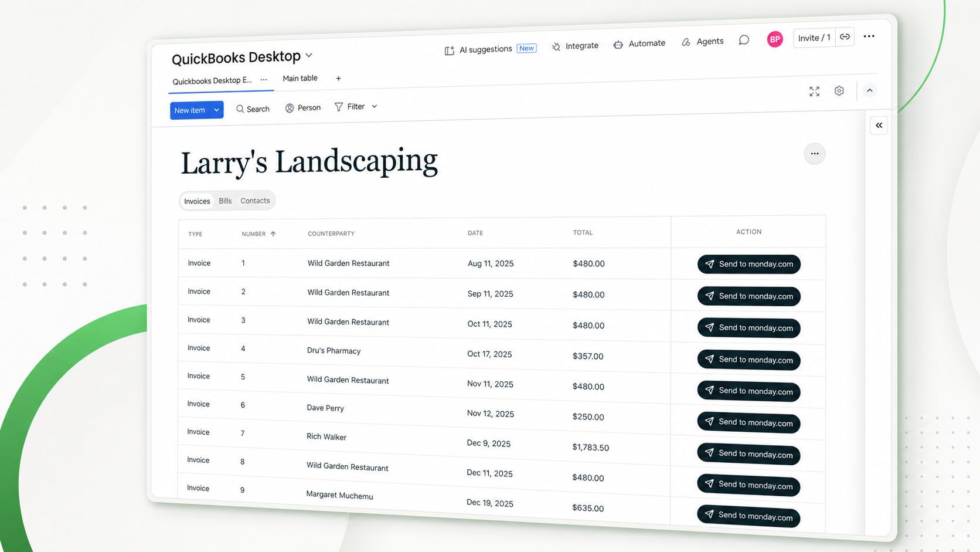Click the $635.00 total cell
980x552 pixels.
[588, 508]
